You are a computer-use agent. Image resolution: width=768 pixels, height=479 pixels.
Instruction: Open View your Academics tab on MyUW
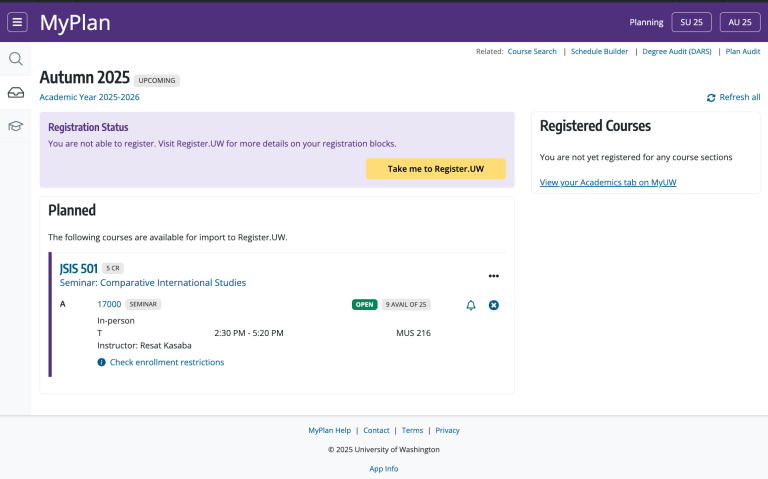(x=608, y=182)
